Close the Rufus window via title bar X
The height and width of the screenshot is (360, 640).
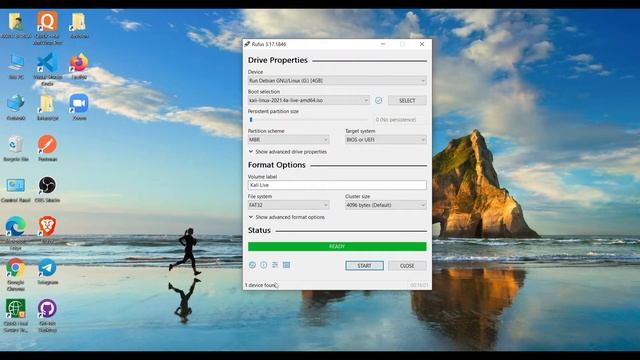422,44
